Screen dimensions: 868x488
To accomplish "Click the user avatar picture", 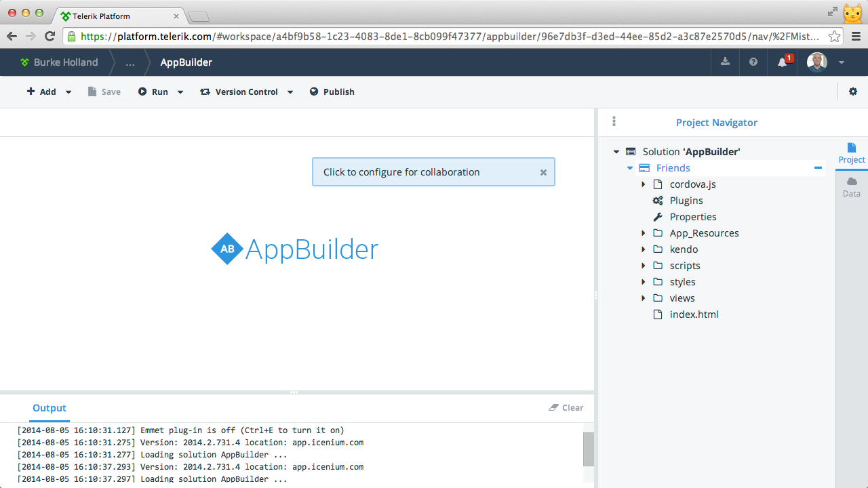I will tap(817, 62).
